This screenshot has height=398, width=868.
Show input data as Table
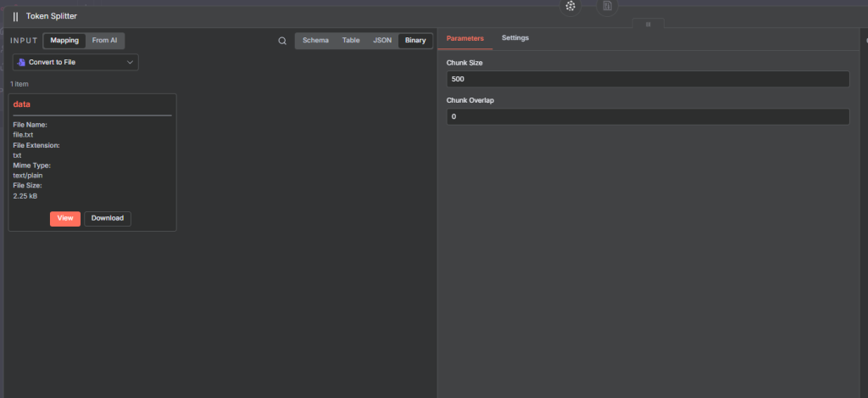click(x=351, y=40)
